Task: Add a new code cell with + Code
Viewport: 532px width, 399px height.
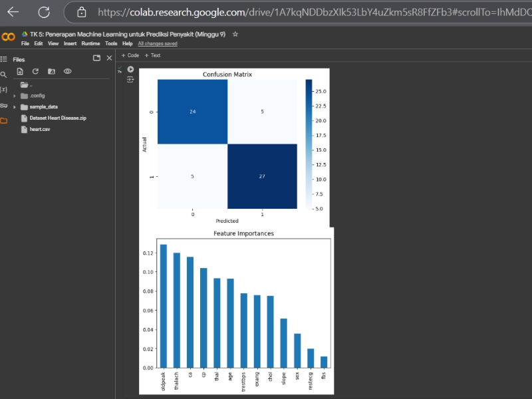Action: (x=130, y=55)
